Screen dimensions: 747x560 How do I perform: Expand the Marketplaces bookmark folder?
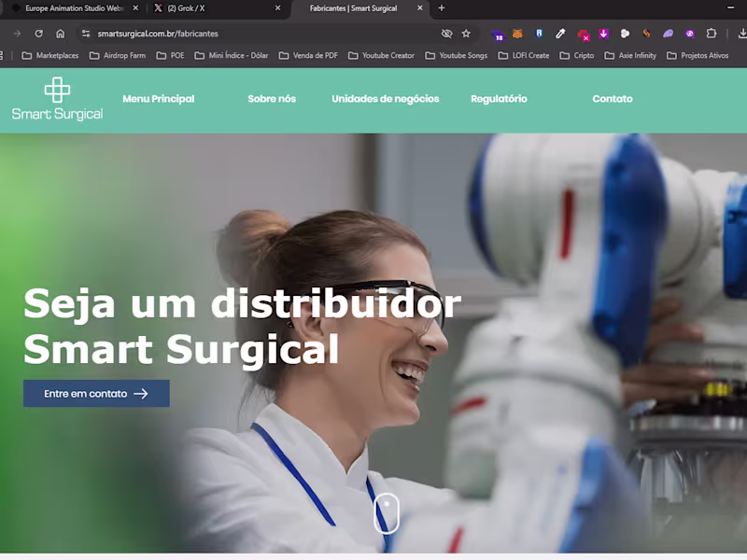tap(50, 56)
